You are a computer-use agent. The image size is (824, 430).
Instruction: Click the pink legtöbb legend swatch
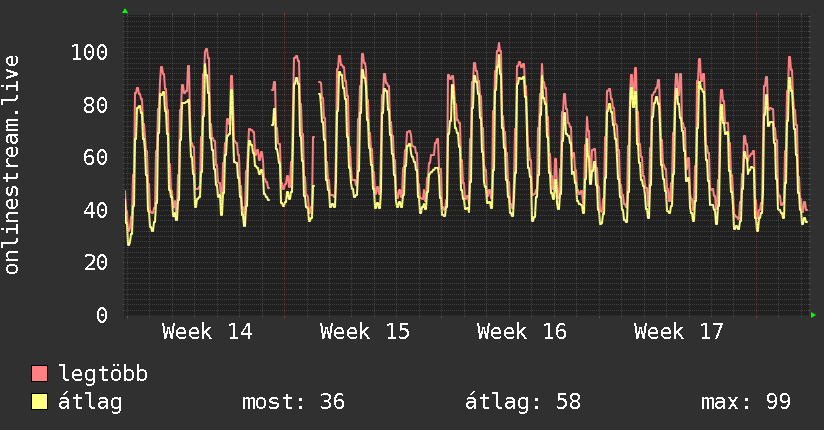[x=39, y=373]
